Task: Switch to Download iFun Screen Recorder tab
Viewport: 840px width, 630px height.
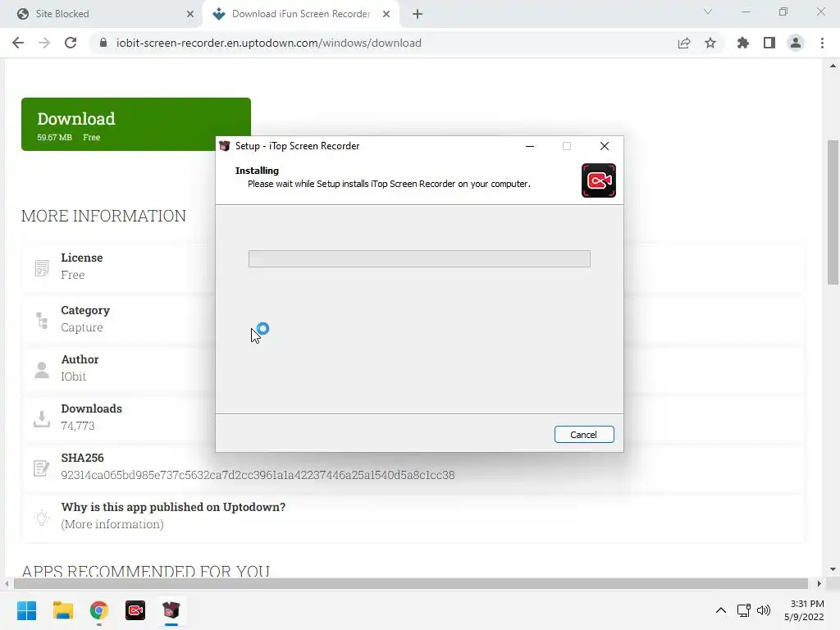Action: click(300, 14)
